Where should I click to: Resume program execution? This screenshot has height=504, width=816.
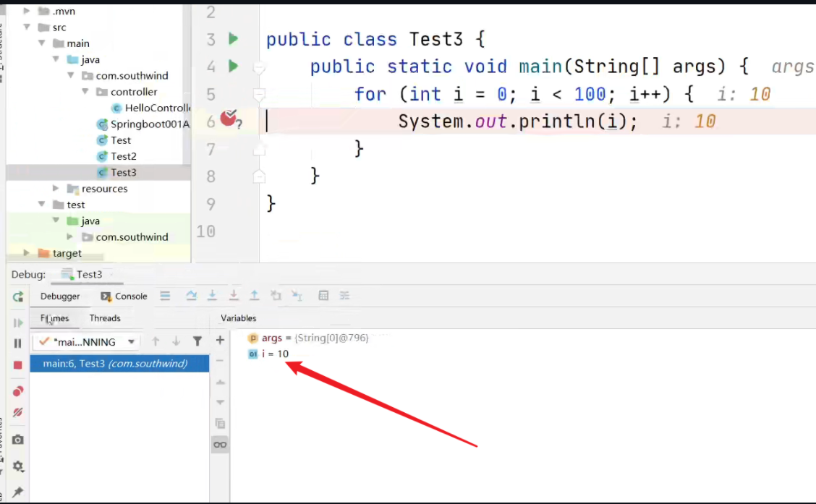tap(18, 323)
